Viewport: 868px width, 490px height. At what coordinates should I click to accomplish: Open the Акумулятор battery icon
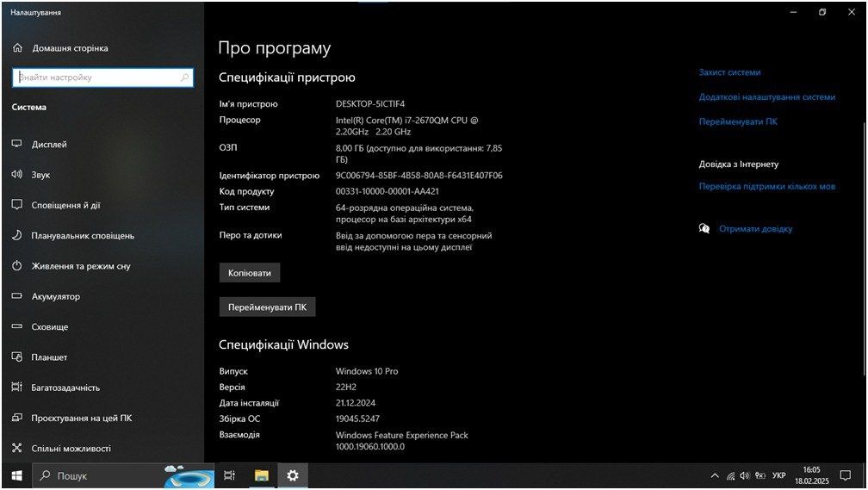tap(17, 296)
